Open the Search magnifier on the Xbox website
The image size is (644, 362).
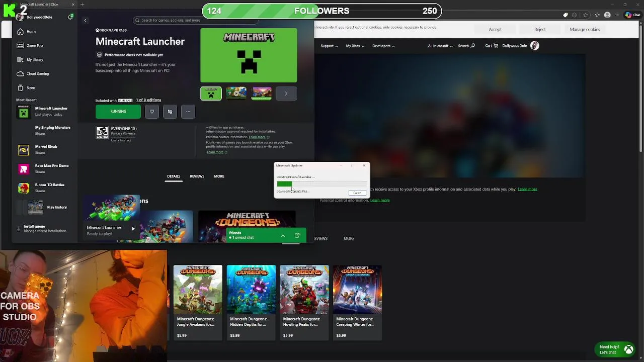point(466,46)
